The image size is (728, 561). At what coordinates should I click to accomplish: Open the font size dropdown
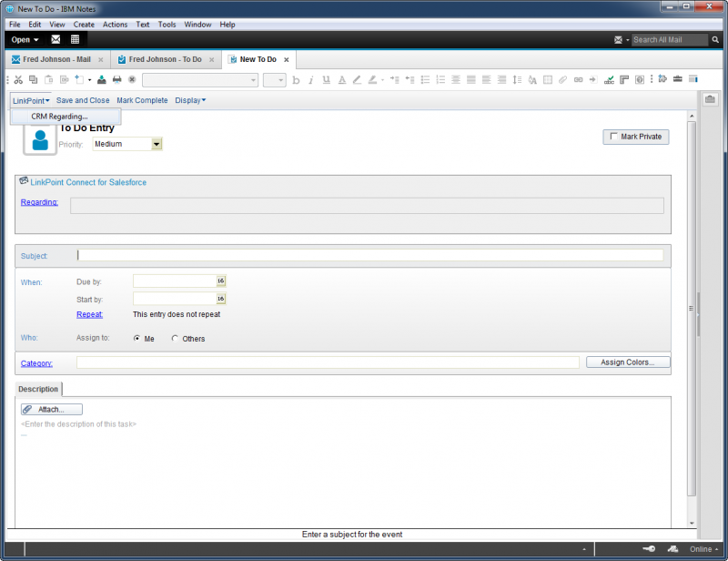coord(280,80)
